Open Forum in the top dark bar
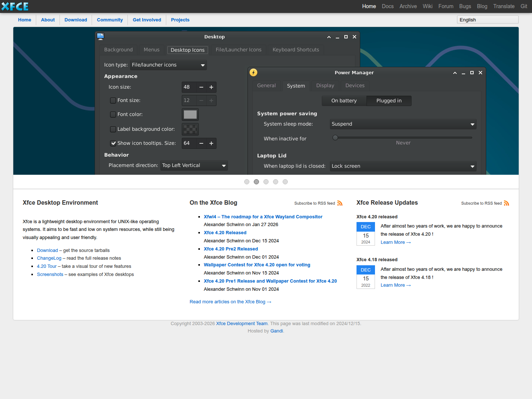Screen dimensions: 532x399 (x=446, y=6)
